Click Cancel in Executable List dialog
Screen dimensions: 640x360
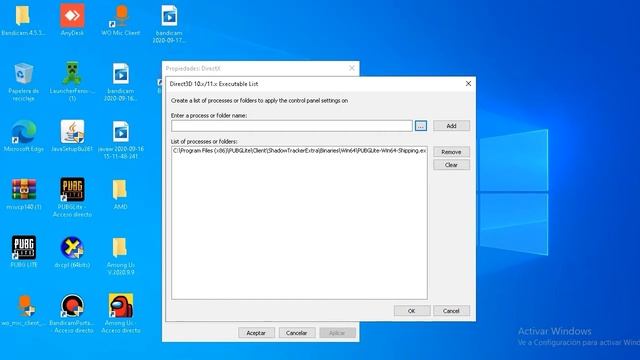click(451, 311)
